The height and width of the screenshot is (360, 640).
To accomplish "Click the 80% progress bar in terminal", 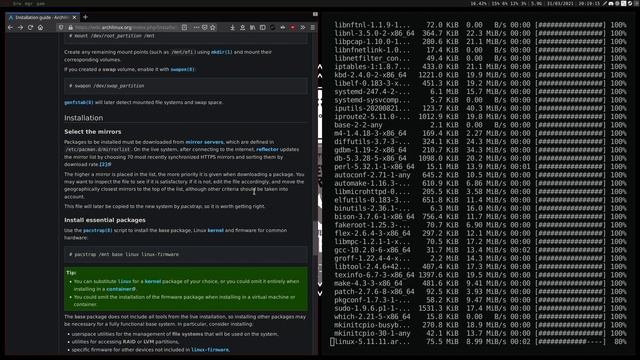I will click(570, 342).
